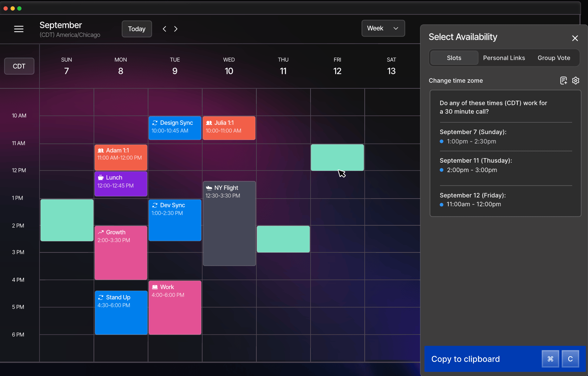Screen dimensions: 588x376
Task: Click the Command key shortcut icon
Action: [x=550, y=359]
